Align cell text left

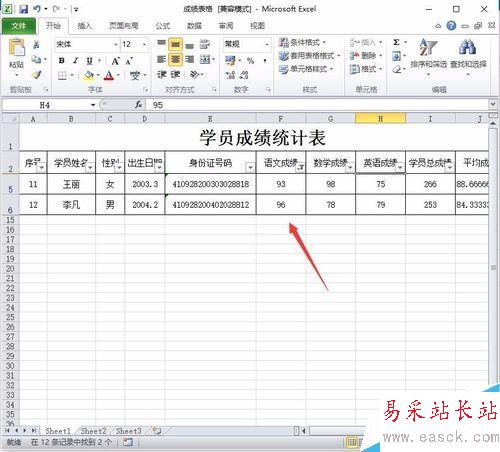pos(161,59)
